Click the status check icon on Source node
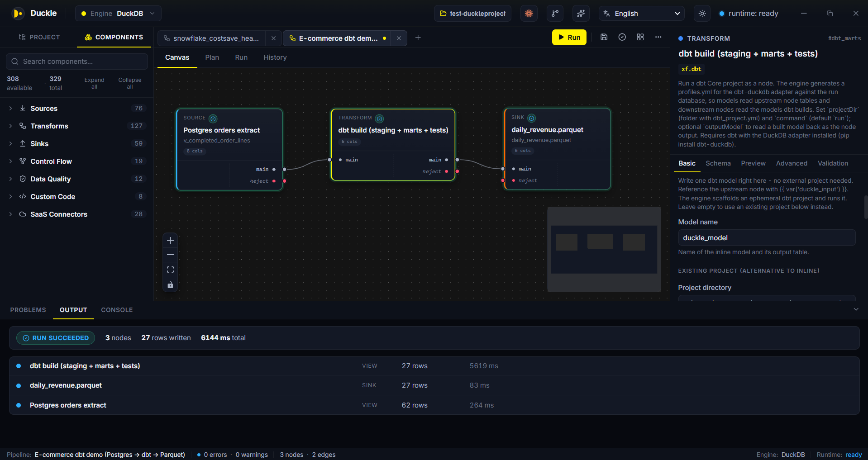868x460 pixels. (213, 119)
